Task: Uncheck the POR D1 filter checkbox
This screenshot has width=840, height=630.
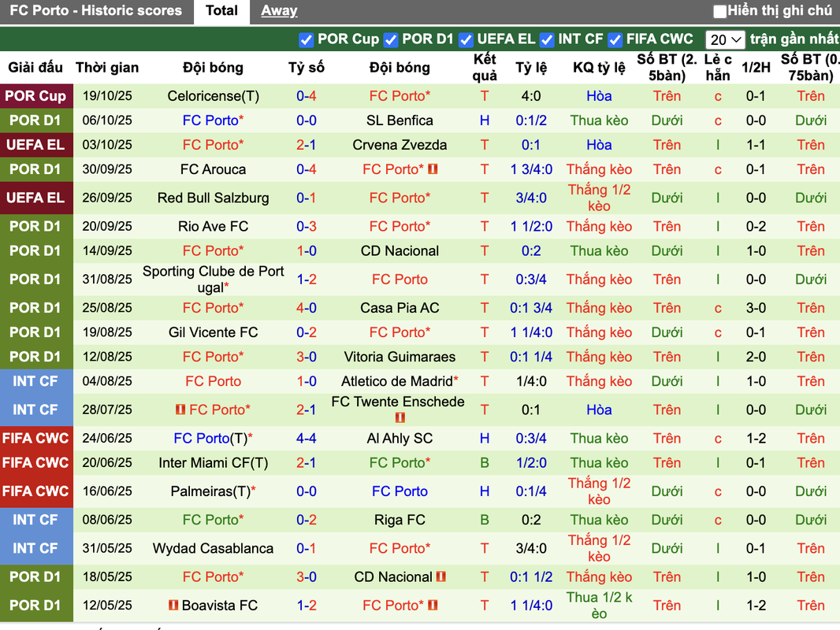Action: click(x=391, y=39)
